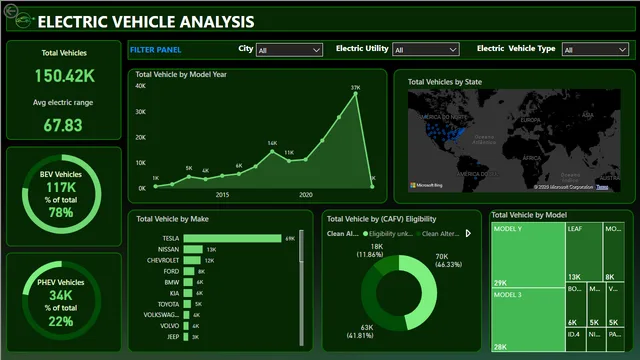Screen dimensions: 640x360
Task: Click the Total Vehicles by State title
Action: (x=444, y=82)
